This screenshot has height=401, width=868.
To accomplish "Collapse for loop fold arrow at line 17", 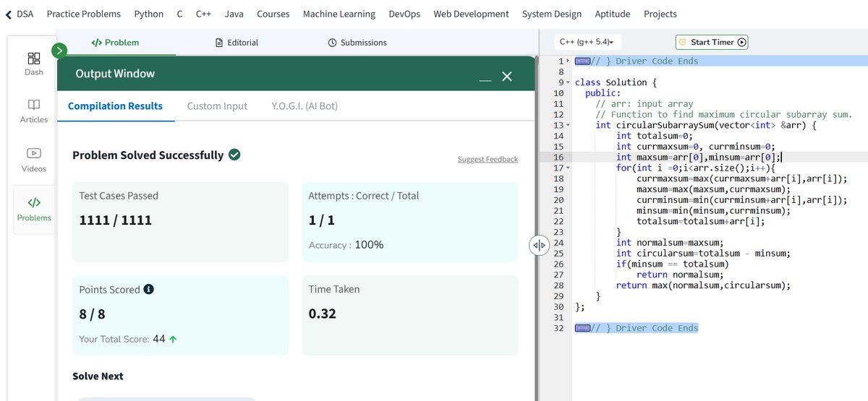I will pos(568,168).
